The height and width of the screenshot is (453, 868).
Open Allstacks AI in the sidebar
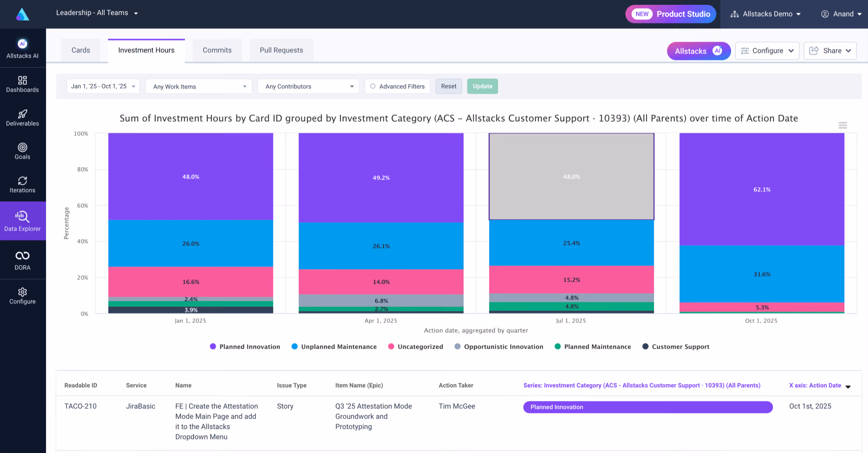point(23,48)
